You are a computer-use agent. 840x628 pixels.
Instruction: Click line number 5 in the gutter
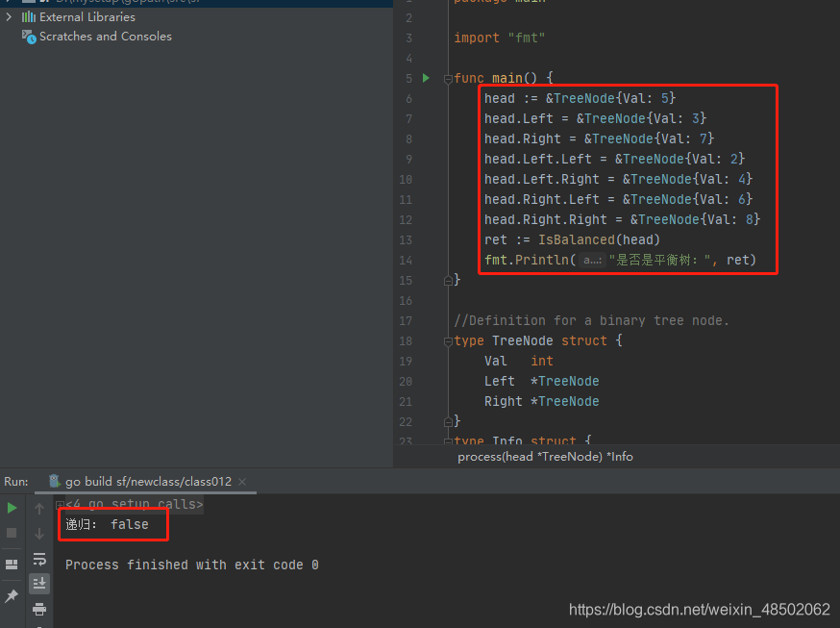[x=408, y=79]
